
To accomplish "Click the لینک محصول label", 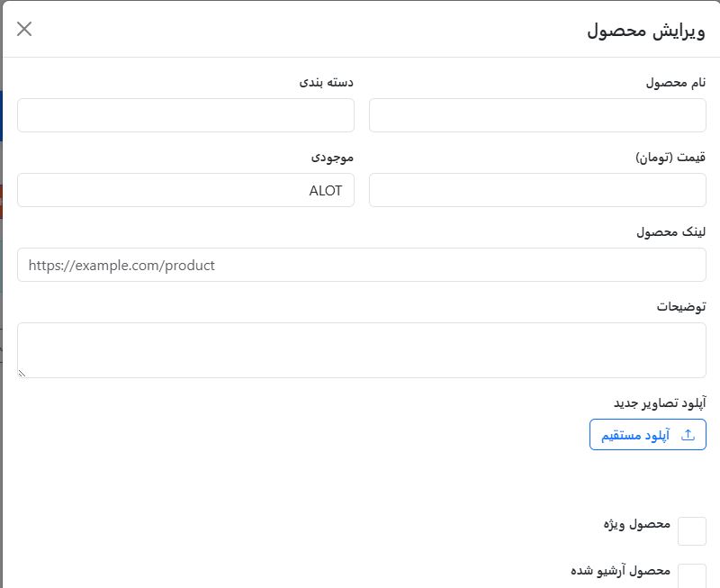I will [670, 232].
